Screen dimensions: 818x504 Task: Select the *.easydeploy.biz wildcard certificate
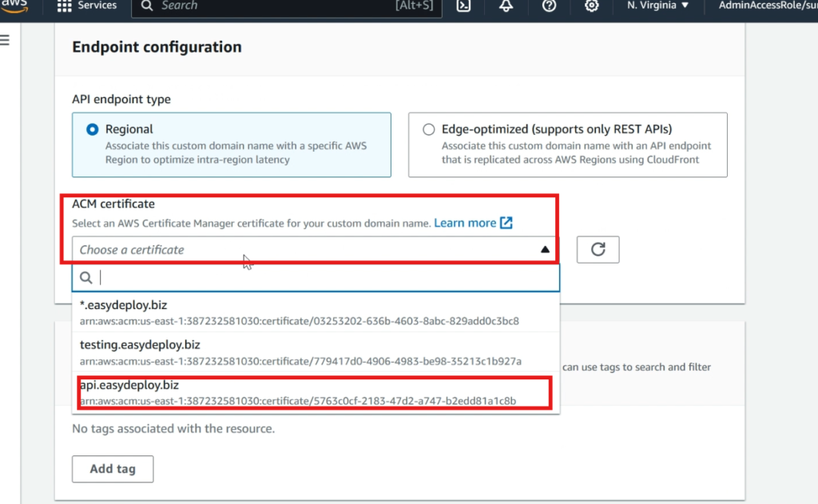coord(240,312)
